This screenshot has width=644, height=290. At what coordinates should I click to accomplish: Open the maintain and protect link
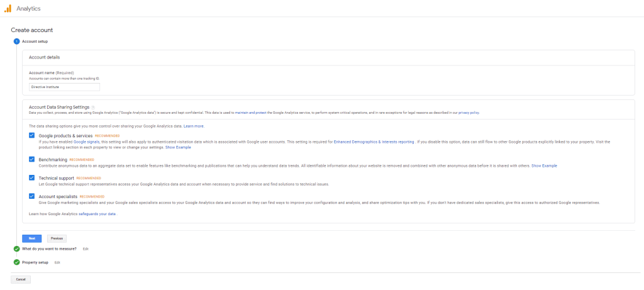point(250,113)
